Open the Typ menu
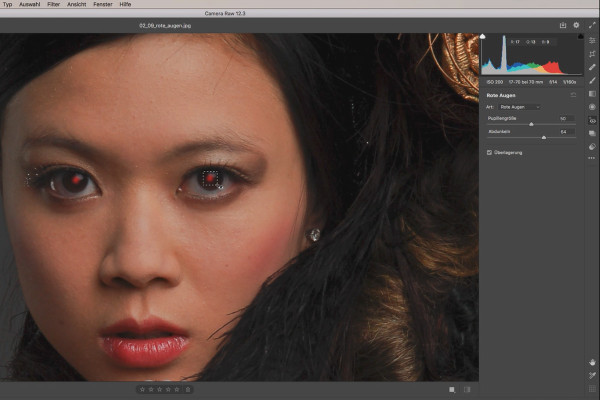The image size is (600, 400). click(7, 4)
